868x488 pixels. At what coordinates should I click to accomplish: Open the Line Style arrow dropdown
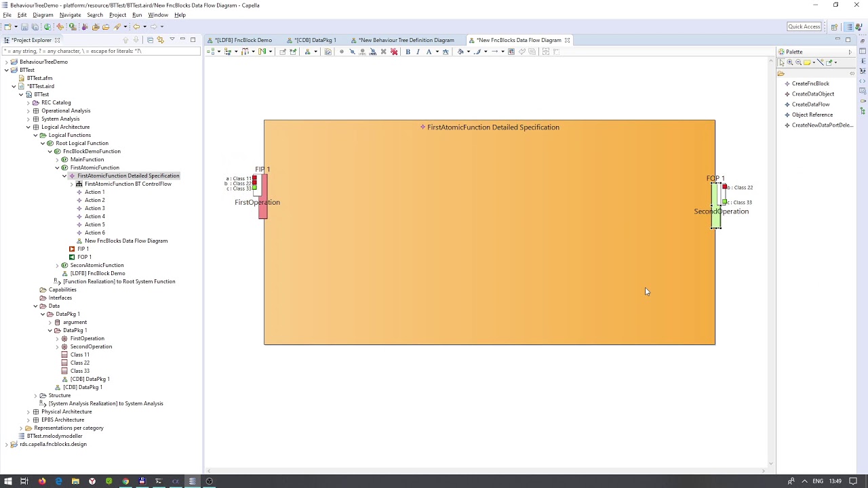tap(502, 52)
